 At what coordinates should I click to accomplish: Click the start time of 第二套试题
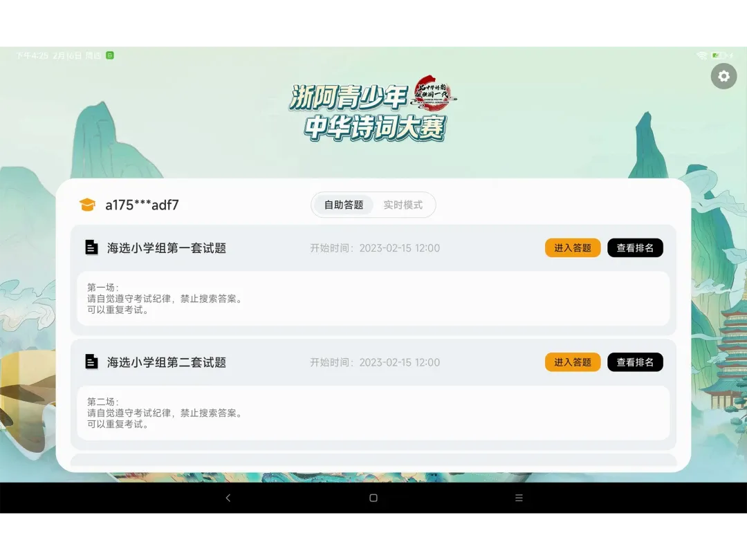[x=375, y=362]
